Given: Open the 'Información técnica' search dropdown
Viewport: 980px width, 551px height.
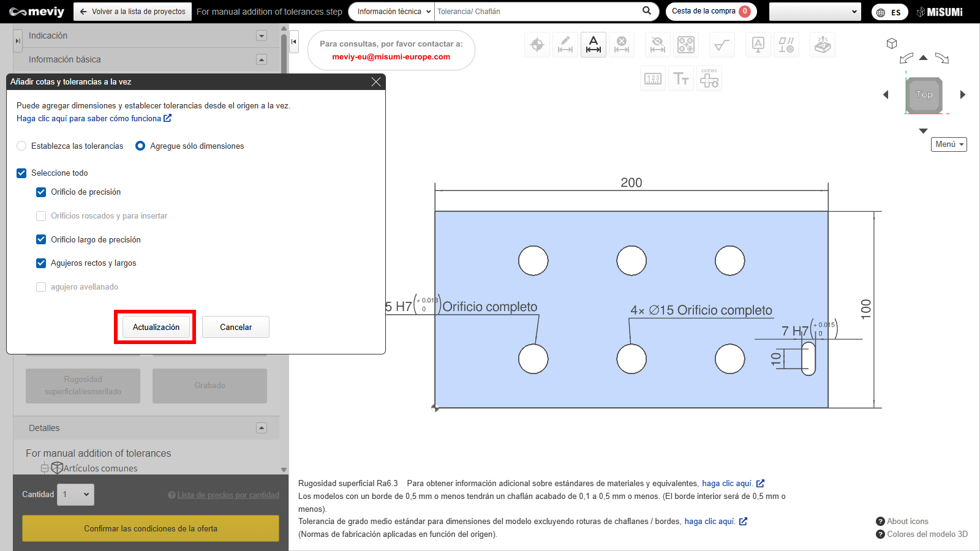Looking at the screenshot, I should (x=393, y=12).
